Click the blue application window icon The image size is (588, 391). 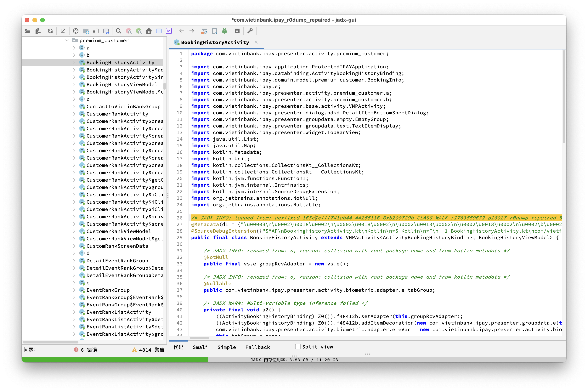[159, 31]
